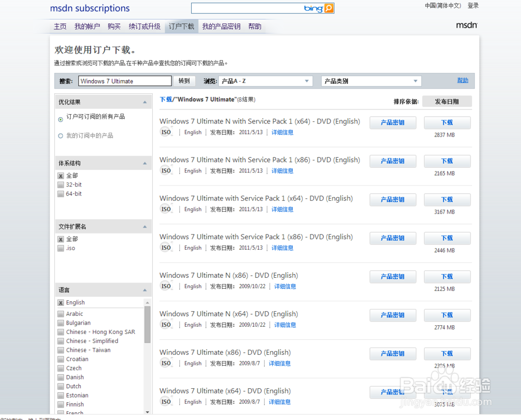This screenshot has width=521, height=420.
Task: Check the .iso file extension filter
Action: 60,248
